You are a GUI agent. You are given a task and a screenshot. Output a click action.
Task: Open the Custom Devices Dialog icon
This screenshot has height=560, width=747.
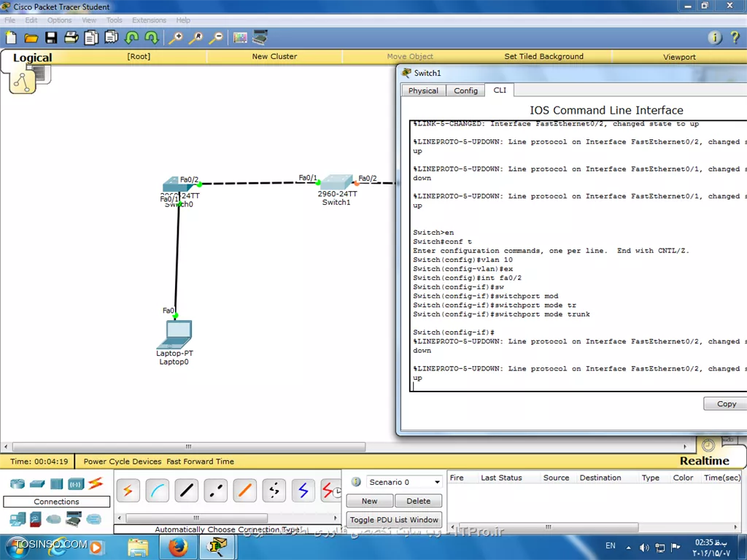pyautogui.click(x=260, y=37)
